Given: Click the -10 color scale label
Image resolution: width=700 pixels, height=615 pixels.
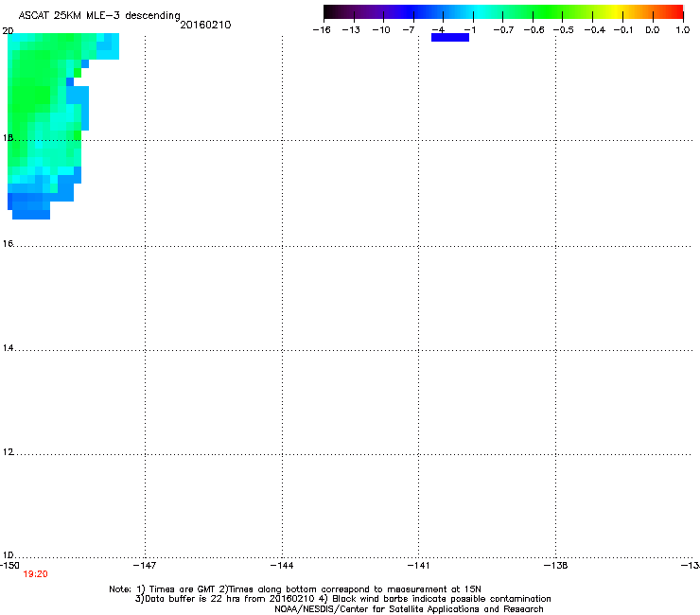Looking at the screenshot, I should [x=381, y=30].
